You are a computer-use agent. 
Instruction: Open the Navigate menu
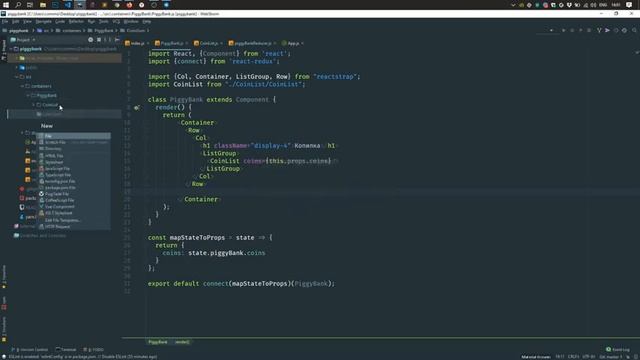(43, 21)
